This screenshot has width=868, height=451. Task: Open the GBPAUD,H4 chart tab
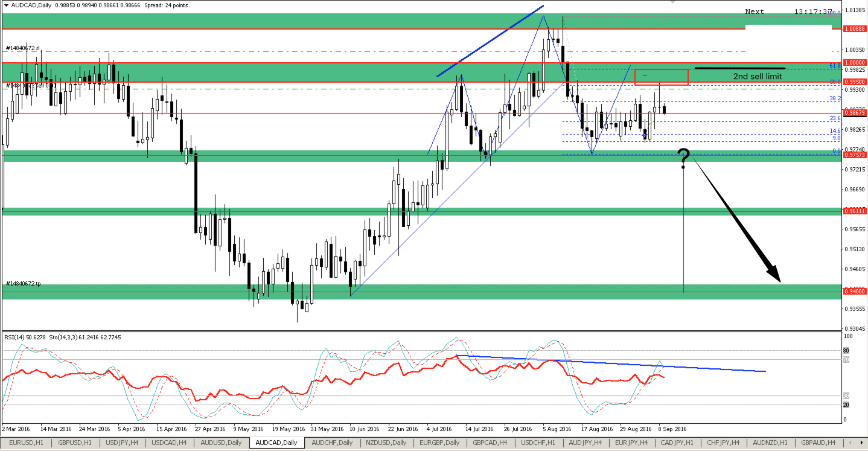(819, 443)
